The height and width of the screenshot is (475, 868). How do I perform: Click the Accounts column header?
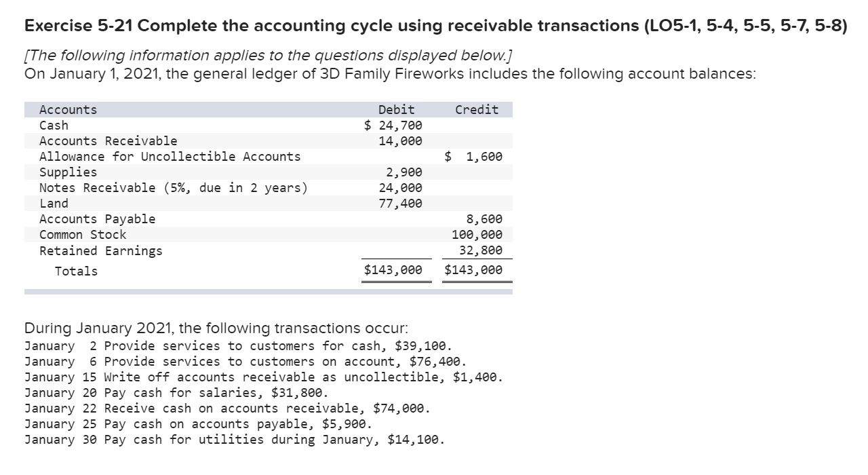pyautogui.click(x=68, y=110)
